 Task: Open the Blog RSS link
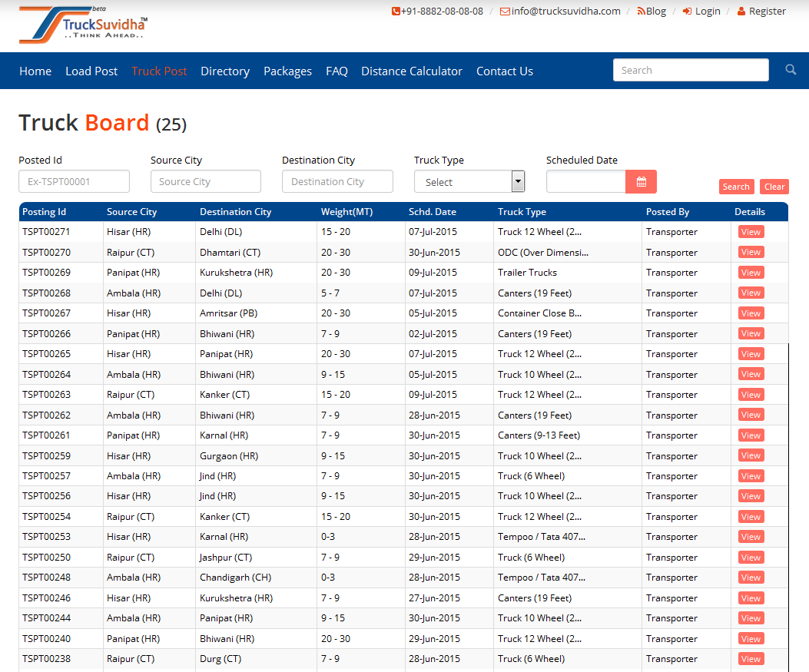tap(652, 12)
